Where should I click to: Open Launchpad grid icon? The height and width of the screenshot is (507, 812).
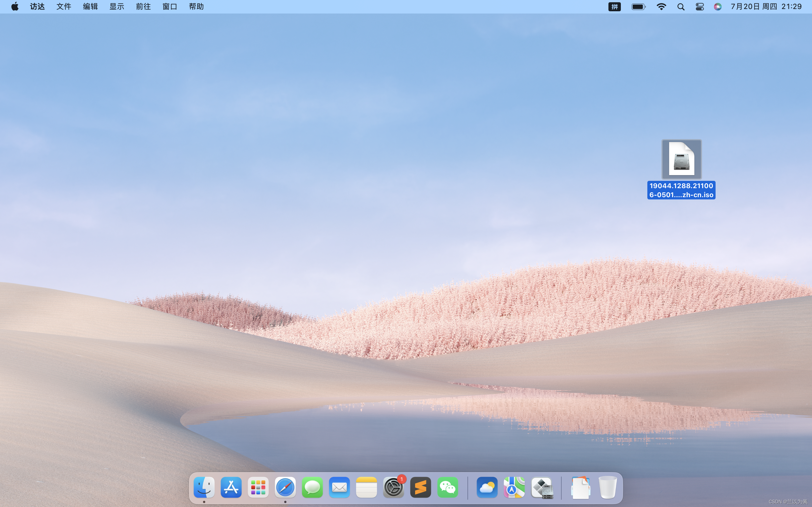258,487
